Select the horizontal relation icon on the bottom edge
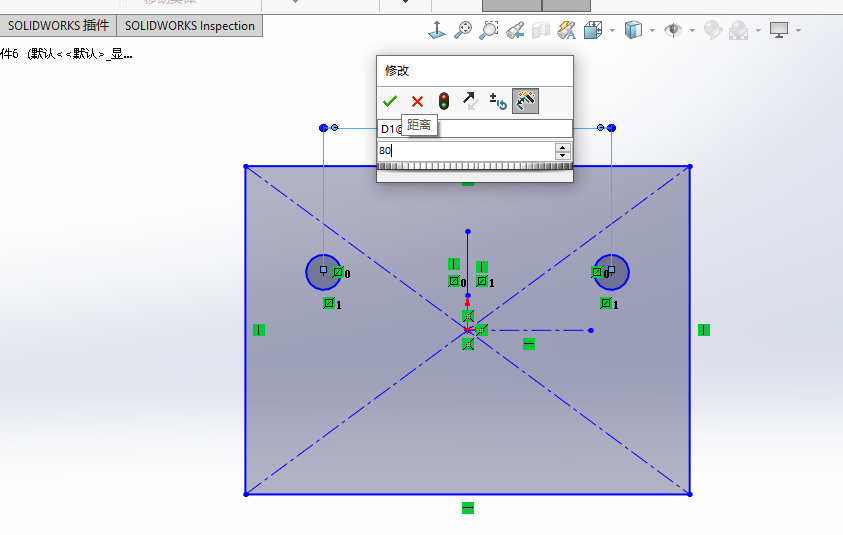 [x=468, y=508]
